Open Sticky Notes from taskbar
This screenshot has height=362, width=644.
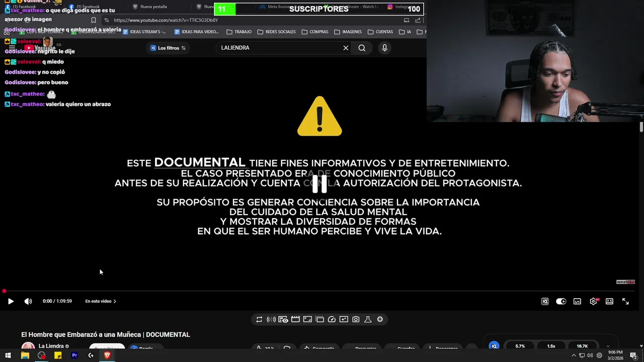click(x=58, y=355)
